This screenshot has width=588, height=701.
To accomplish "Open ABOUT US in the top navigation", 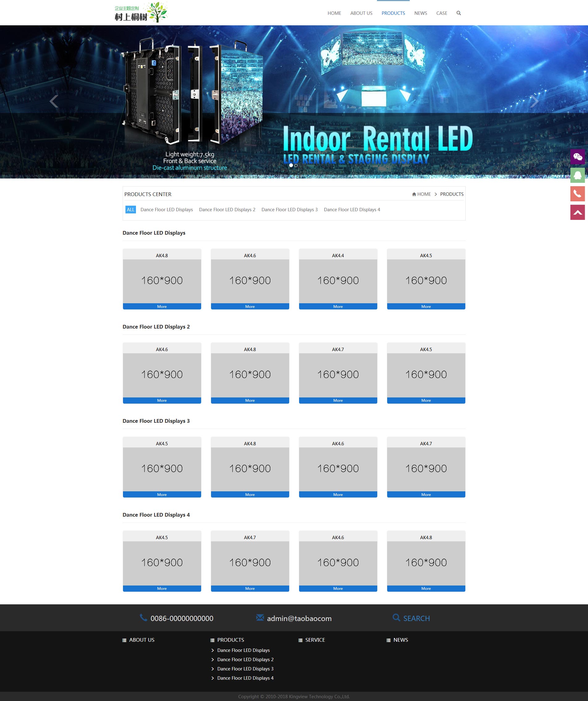I will click(x=361, y=13).
